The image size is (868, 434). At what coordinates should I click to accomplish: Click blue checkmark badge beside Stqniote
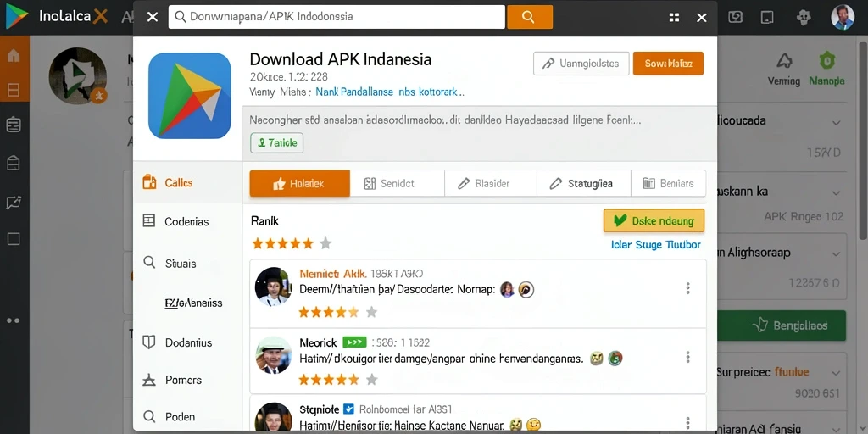(348, 409)
